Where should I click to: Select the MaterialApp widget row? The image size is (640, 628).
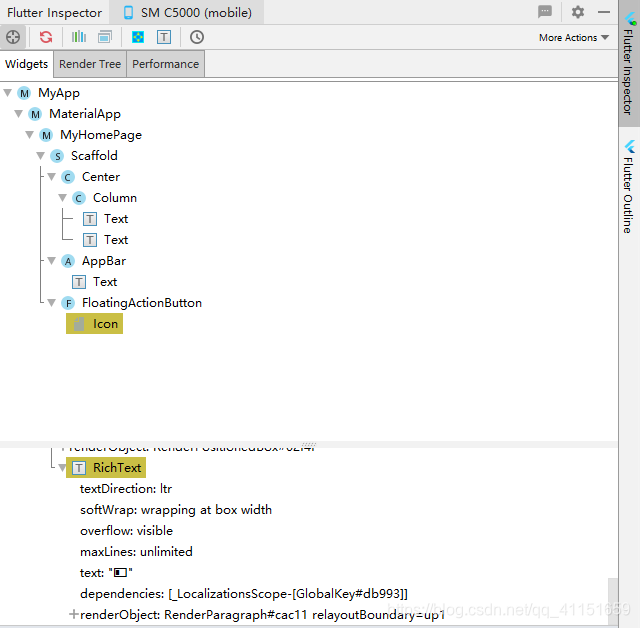pyautogui.click(x=85, y=114)
